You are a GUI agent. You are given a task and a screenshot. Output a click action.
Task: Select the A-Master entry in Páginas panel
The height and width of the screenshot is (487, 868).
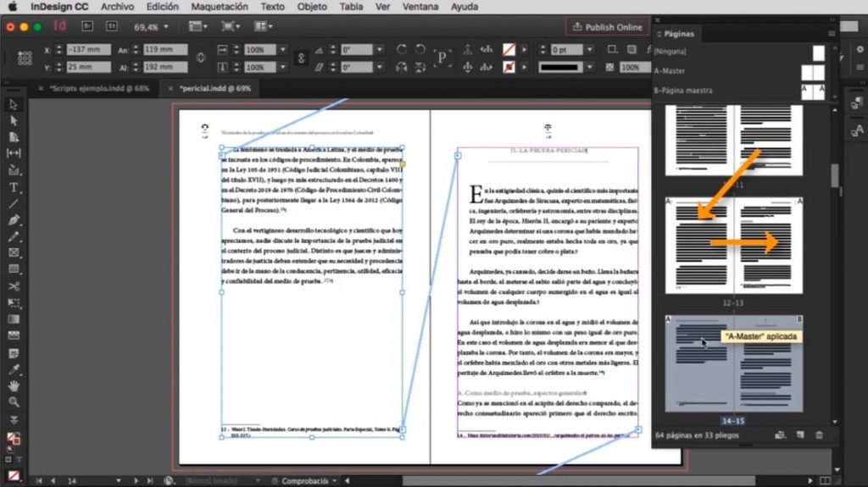click(x=670, y=71)
